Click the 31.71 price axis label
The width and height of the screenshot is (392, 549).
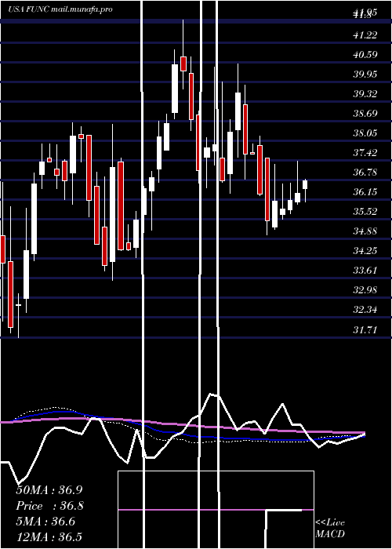click(x=365, y=329)
